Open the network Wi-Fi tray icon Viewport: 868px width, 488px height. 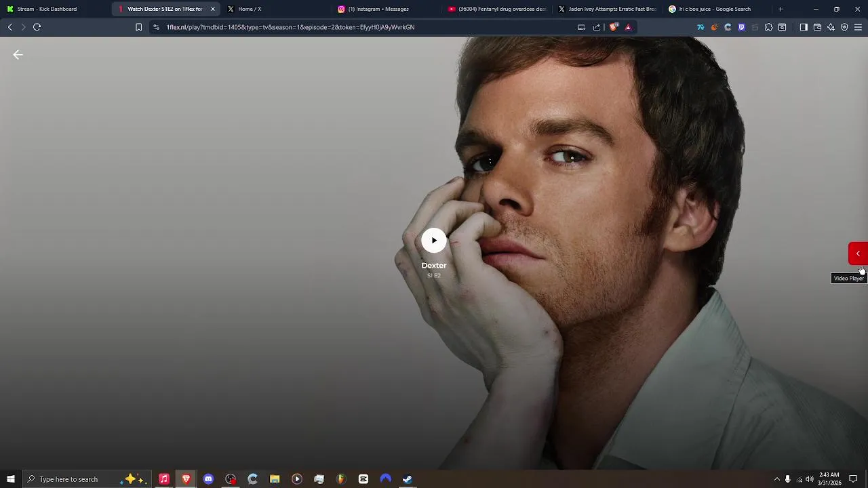(799, 479)
